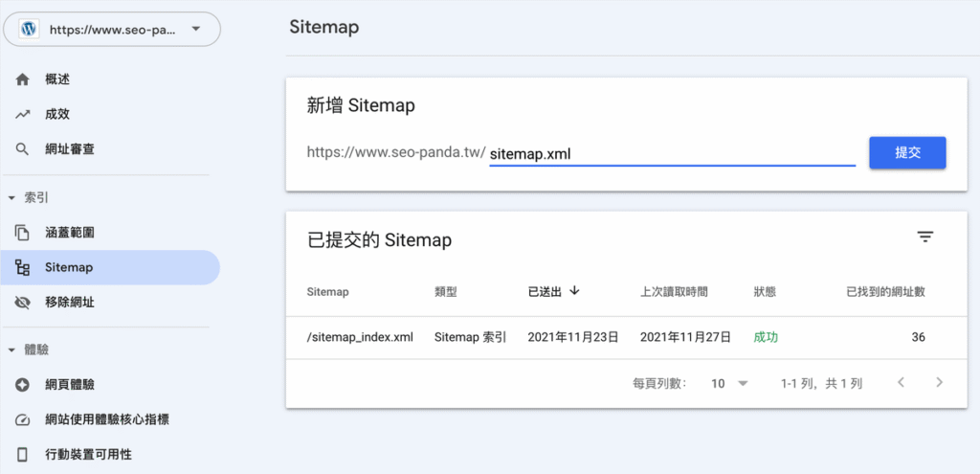Collapse the 體驗 section
The height and width of the screenshot is (474, 980).
click(x=11, y=350)
